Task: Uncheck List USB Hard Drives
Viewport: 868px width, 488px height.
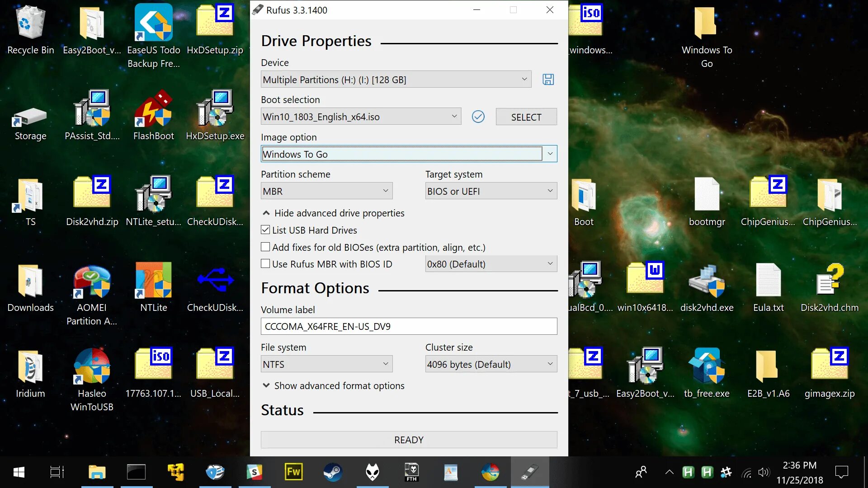Action: coord(265,230)
